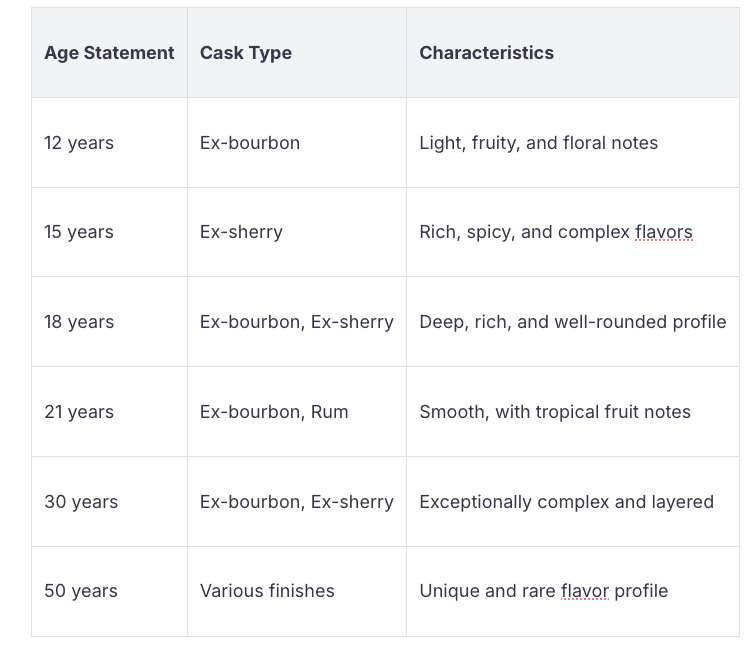Click the underlined word flavor in last row
Image resolution: width=756 pixels, height=650 pixels.
585,591
